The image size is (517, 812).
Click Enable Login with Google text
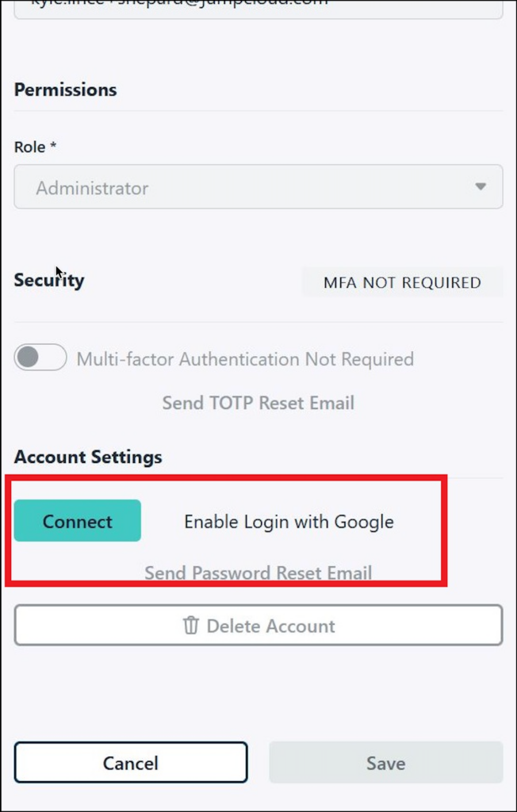pyautogui.click(x=288, y=522)
